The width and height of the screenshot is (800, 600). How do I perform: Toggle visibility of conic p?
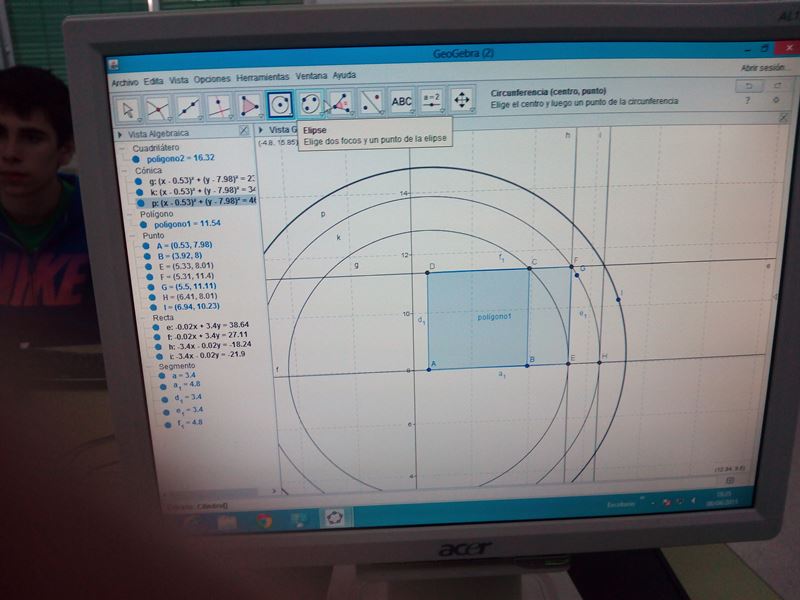(140, 203)
